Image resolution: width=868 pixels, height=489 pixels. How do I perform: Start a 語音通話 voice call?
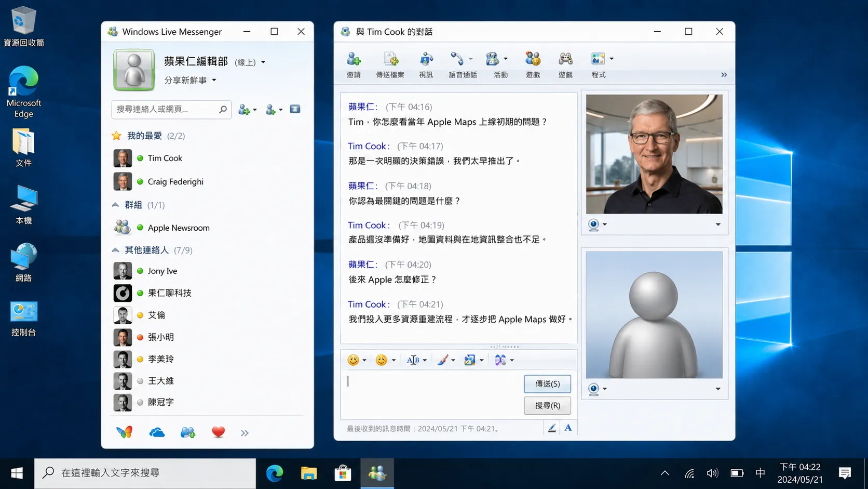[457, 59]
